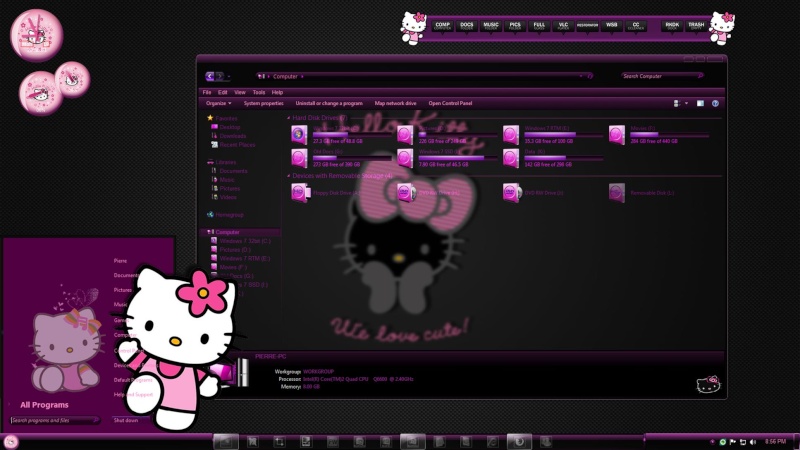Open the Edit menu
800x450 pixels.
tap(222, 92)
